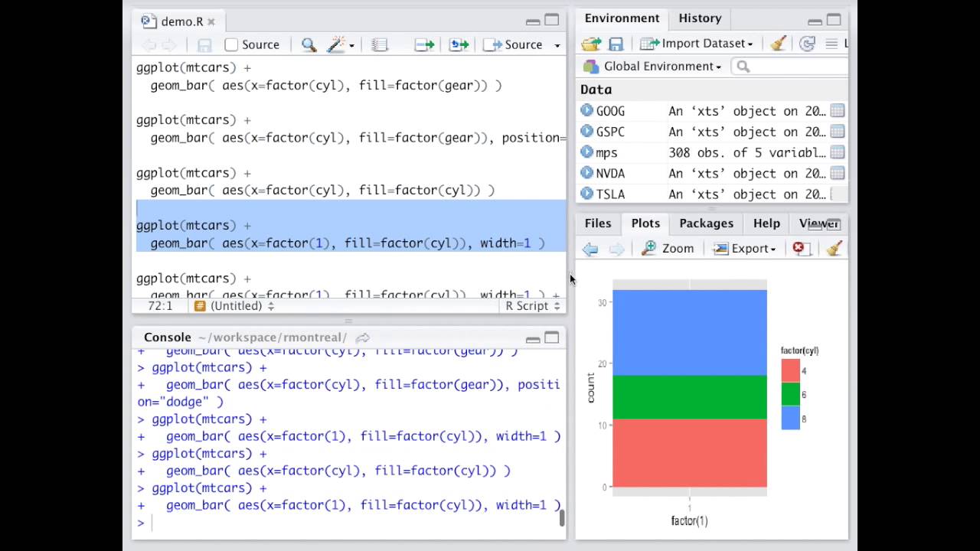Click the green factor(cyl) 6 legend swatch

tap(791, 395)
